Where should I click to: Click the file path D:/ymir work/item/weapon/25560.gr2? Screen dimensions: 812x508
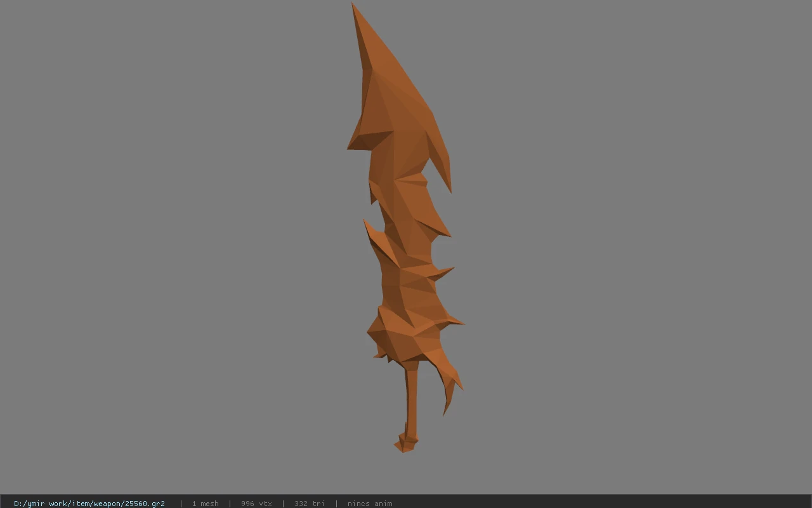(x=89, y=504)
